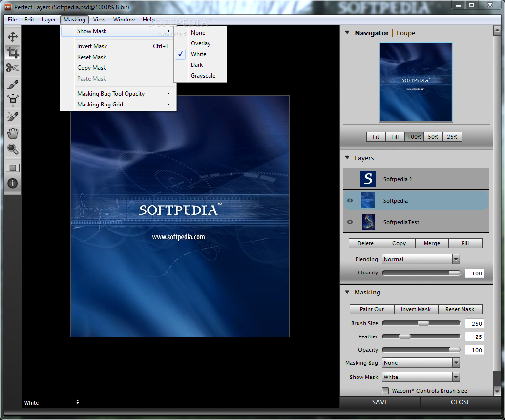Screen dimensions: 505x420
Task: Collapse the Layers panel triangle
Action: 347,158
